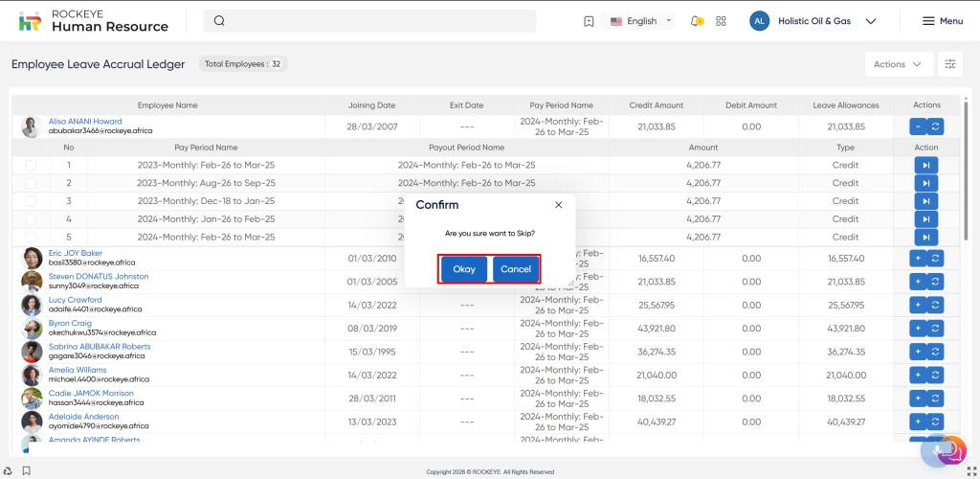Close the Confirm dialog with X

click(x=559, y=205)
